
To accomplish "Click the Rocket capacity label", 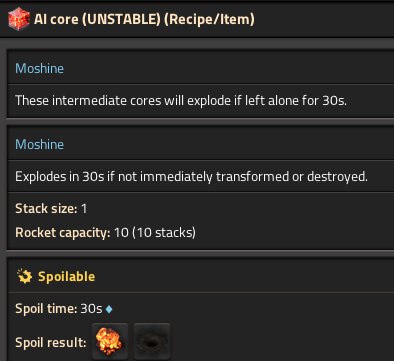I will point(63,233).
